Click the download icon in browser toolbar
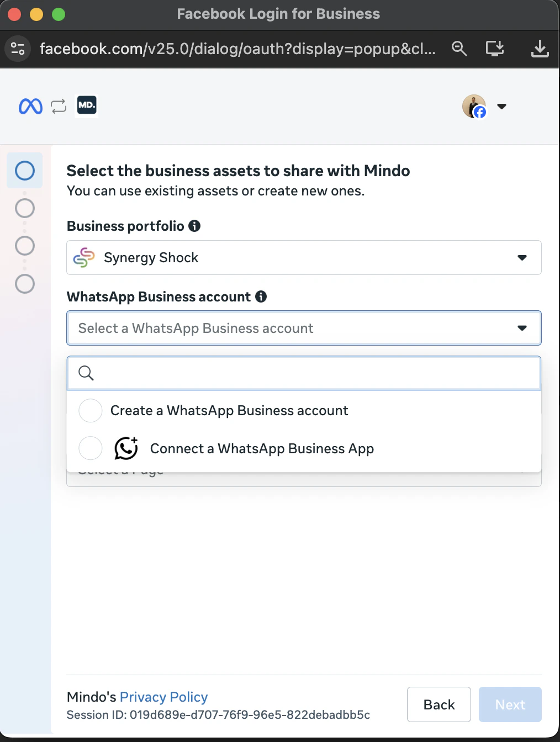 tap(540, 49)
